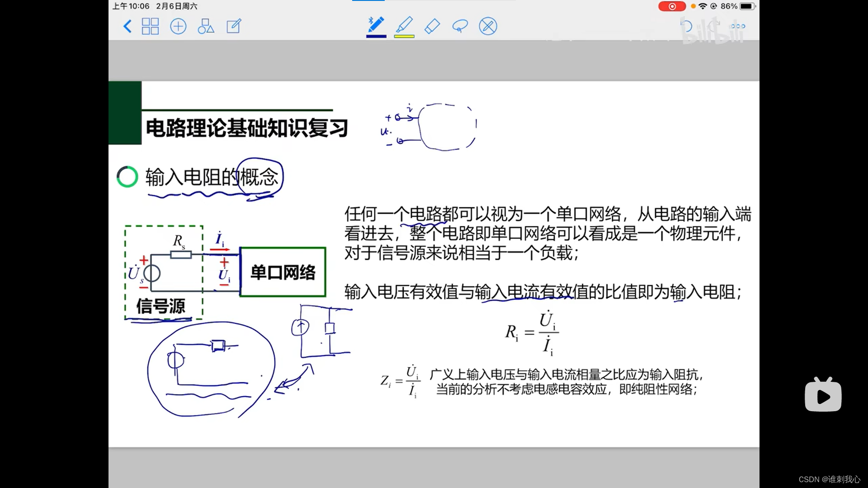Select the blue pen tool
868x488 pixels.
click(x=376, y=24)
